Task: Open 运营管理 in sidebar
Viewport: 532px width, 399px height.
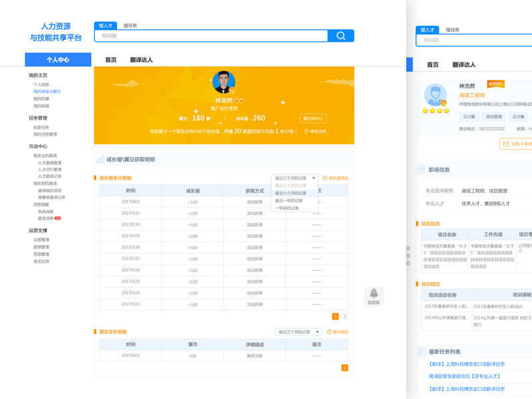Action: coord(41,240)
